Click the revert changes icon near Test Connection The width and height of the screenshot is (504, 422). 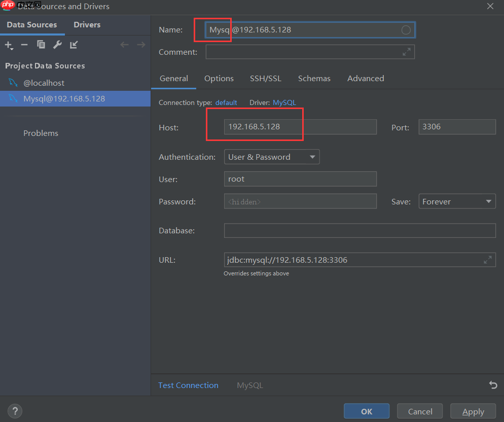(x=493, y=385)
